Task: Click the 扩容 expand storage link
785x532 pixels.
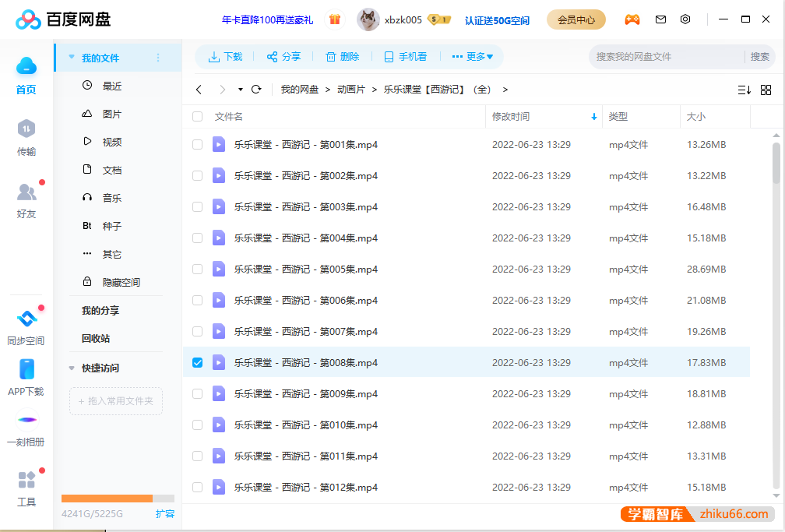Action: pos(165,513)
